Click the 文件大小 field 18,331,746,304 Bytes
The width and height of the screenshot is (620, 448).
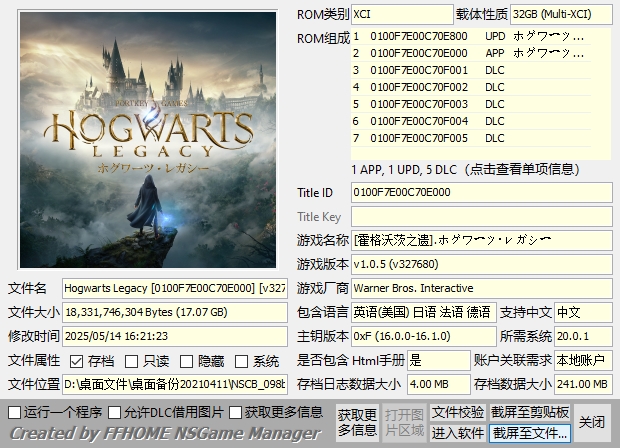tap(175, 312)
